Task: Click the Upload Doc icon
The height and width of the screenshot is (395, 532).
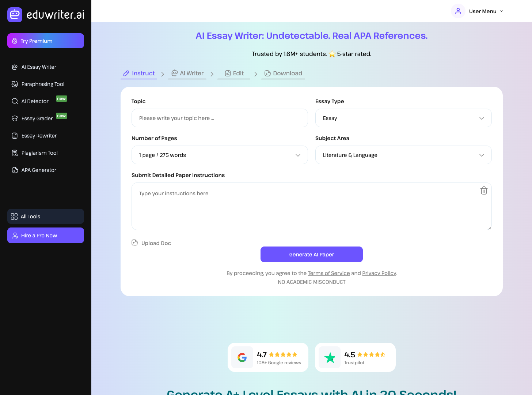Action: (134, 242)
